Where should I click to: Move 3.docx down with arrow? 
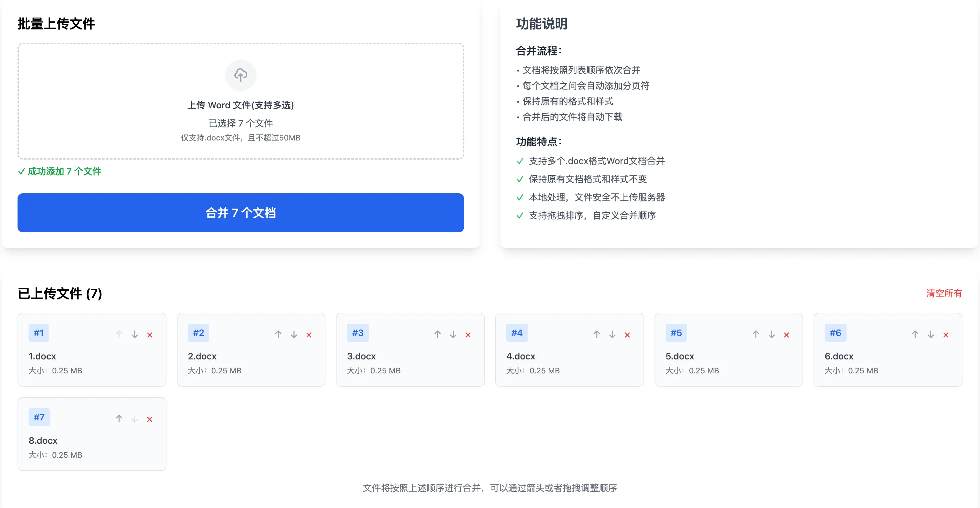[453, 334]
